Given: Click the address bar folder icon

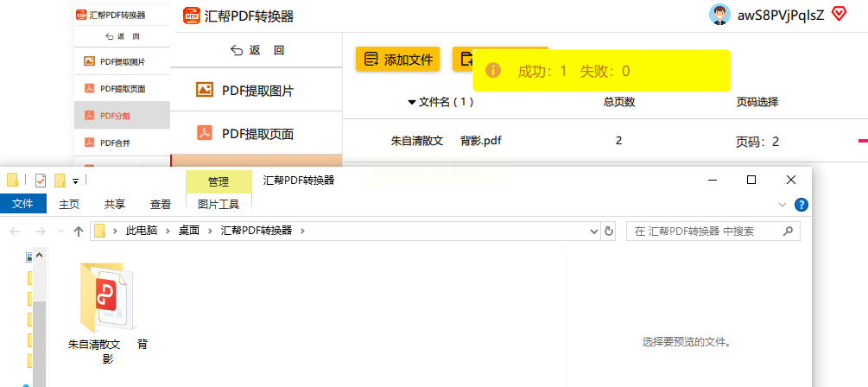Looking at the screenshot, I should tap(99, 231).
